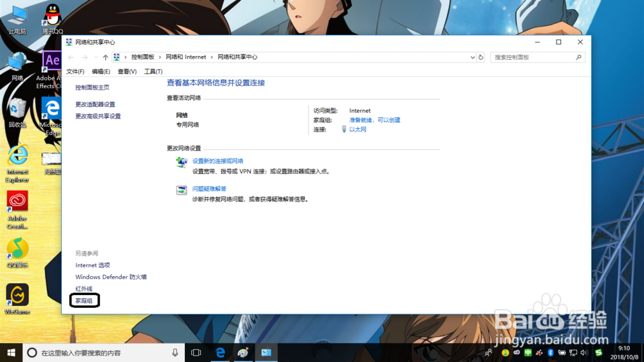The height and width of the screenshot is (362, 644).
Task: Click the Cortana microphone icon
Action: (x=175, y=352)
